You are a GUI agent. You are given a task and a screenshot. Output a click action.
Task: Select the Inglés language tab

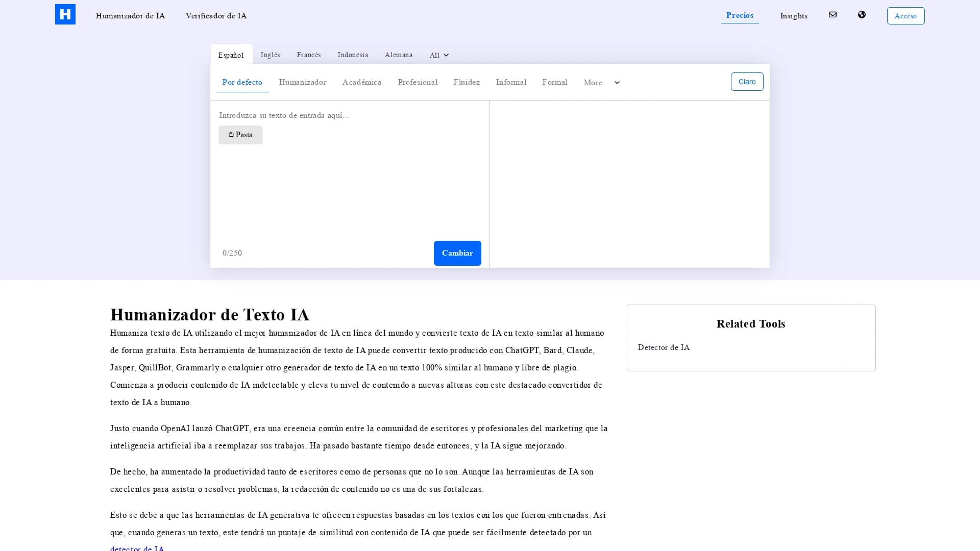point(270,55)
